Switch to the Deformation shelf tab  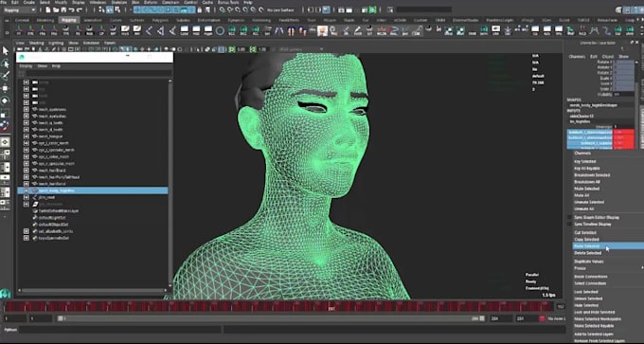(x=208, y=20)
